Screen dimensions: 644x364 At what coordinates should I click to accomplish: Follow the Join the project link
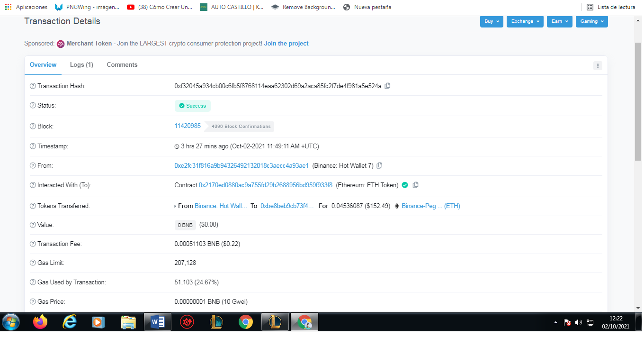pyautogui.click(x=286, y=44)
